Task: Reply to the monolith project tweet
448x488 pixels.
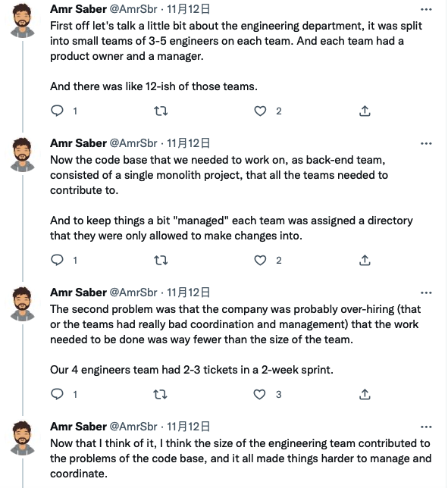Action: click(x=57, y=260)
